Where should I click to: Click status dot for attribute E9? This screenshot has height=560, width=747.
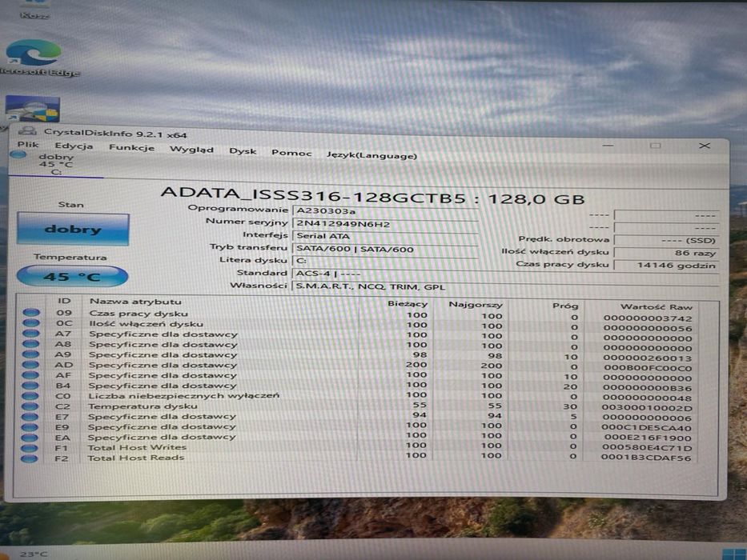30,427
